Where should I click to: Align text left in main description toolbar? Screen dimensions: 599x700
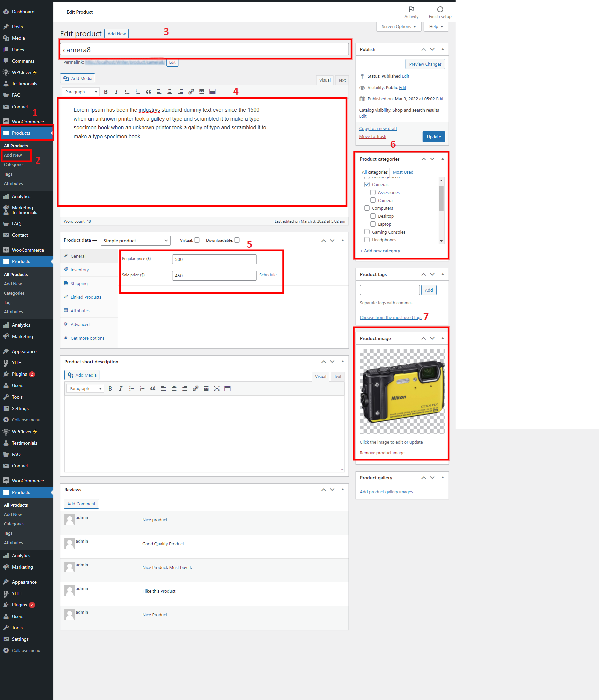click(x=159, y=92)
